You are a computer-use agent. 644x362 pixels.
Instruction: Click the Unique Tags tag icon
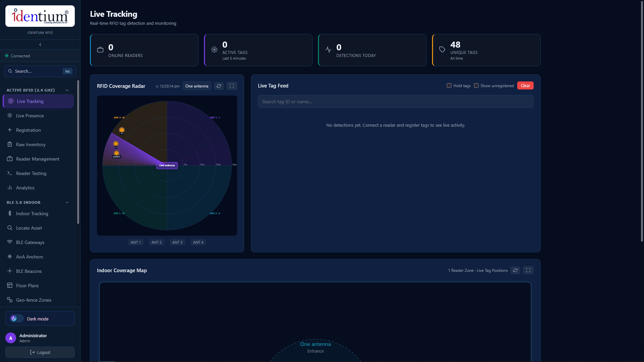click(x=442, y=50)
